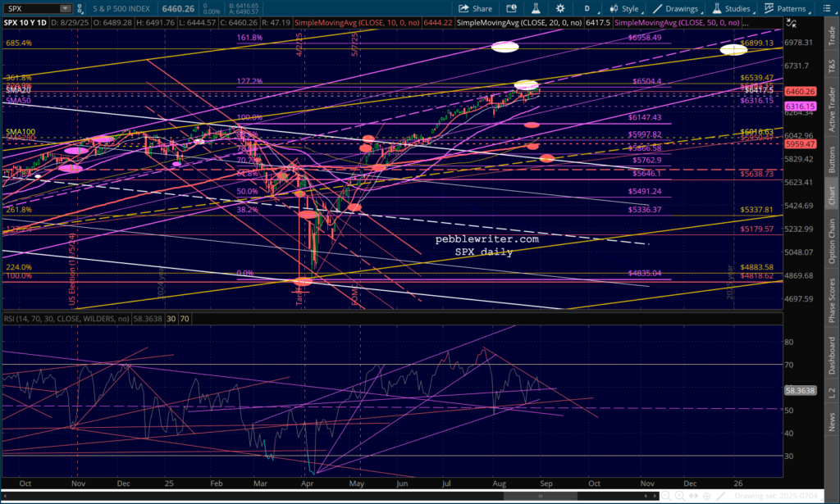
Task: Switch to the Option Chain side tab
Action: click(x=832, y=241)
